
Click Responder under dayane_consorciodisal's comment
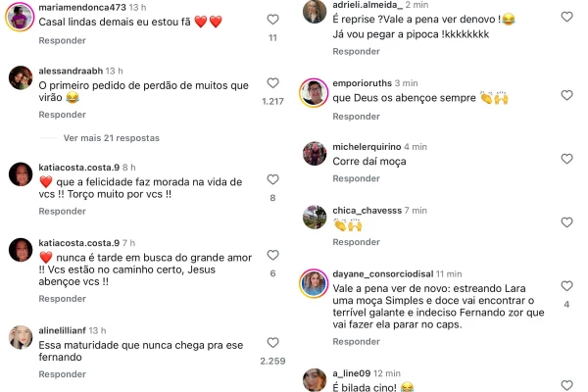pyautogui.click(x=357, y=341)
